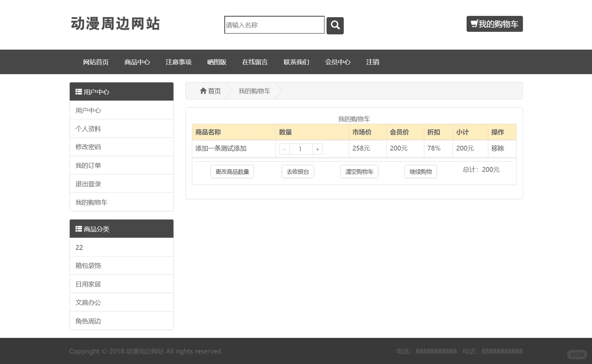Open the 商品中心 menu item
This screenshot has height=364, width=592.
click(137, 62)
